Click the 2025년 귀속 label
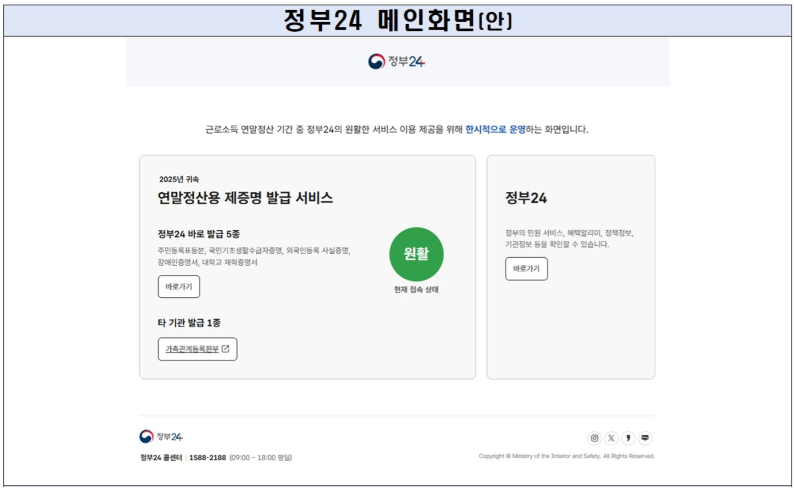794x488 pixels. (x=179, y=179)
